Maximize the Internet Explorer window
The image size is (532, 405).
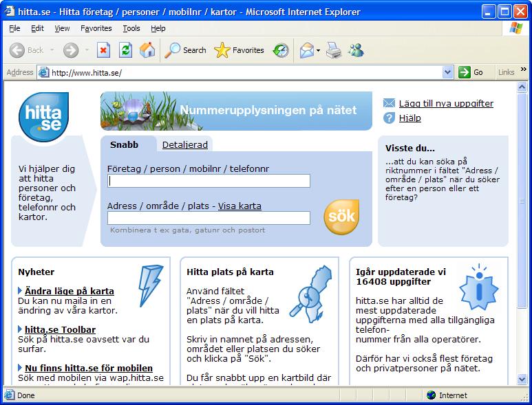[504, 12]
